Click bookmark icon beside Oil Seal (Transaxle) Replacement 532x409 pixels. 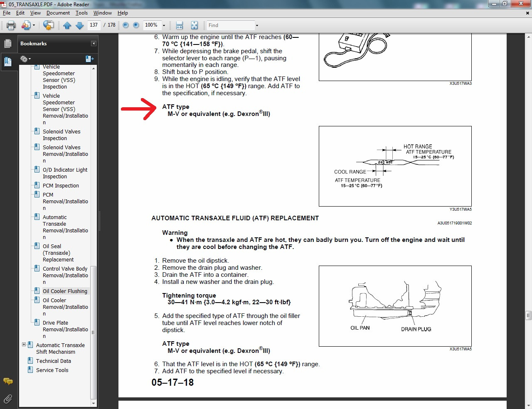[37, 246]
